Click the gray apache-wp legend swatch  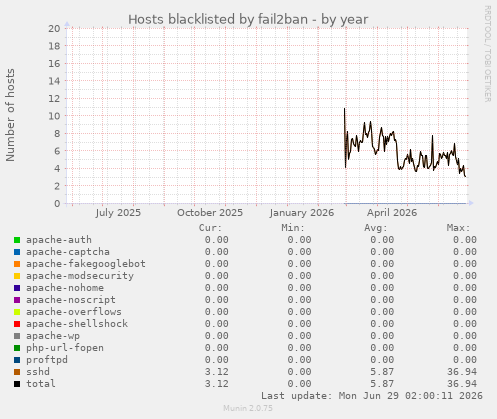pos(17,336)
